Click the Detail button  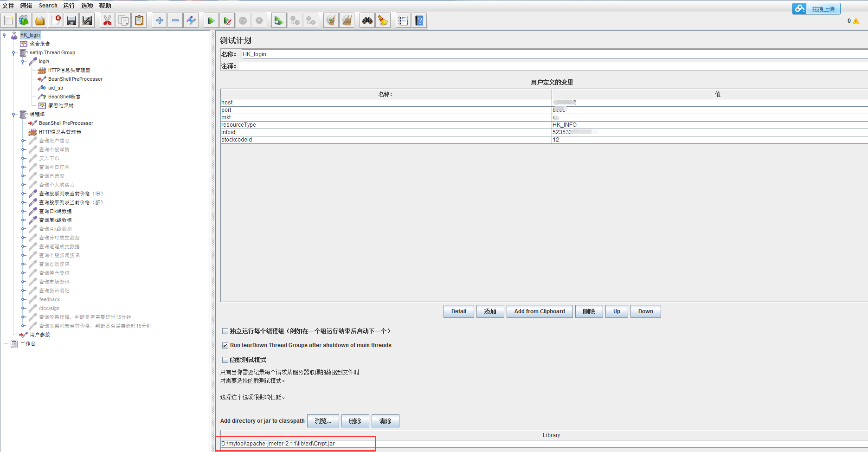click(x=459, y=311)
